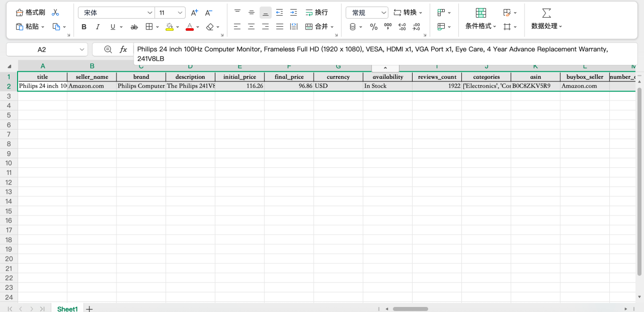Center text horizontally

pos(251,27)
